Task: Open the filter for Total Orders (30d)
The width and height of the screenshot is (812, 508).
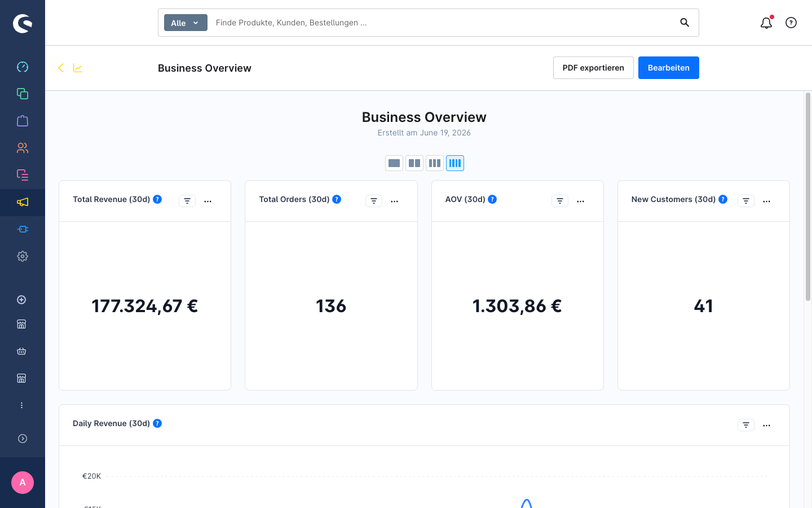Action: tap(374, 201)
